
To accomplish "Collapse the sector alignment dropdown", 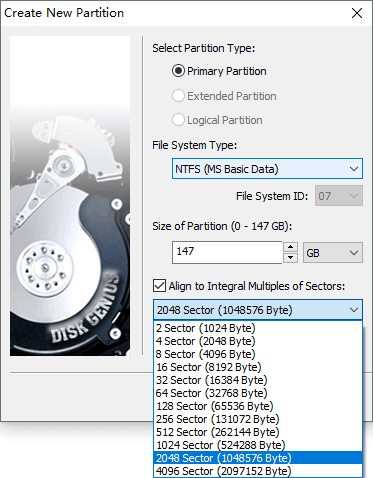I will [354, 310].
